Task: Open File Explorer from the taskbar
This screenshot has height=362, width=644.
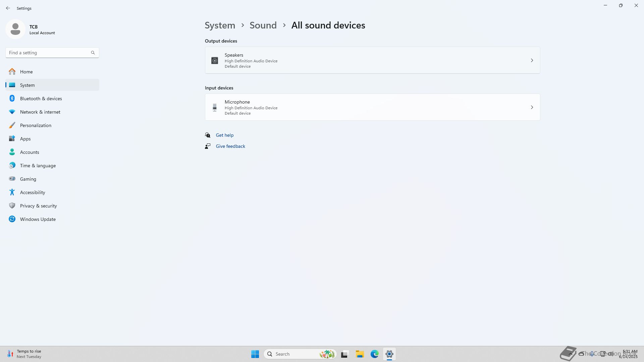Action: (360, 354)
